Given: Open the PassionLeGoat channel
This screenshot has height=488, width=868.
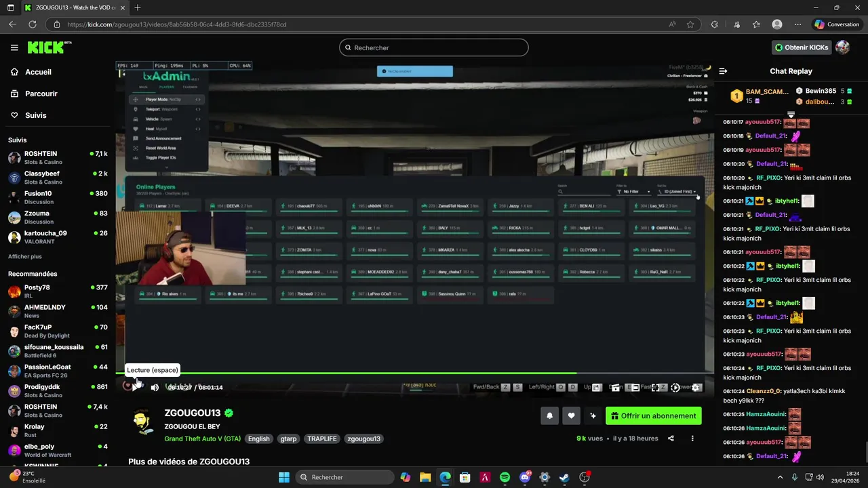Looking at the screenshot, I should tap(58, 371).
